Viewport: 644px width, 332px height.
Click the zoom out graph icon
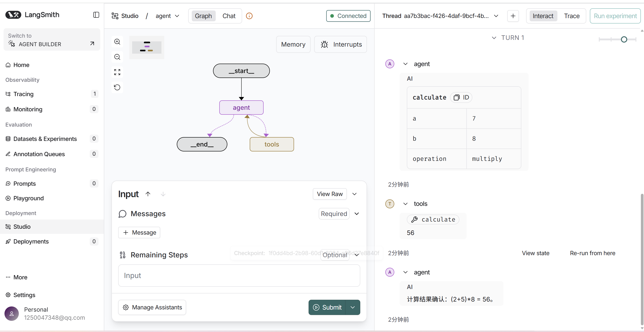[x=117, y=57]
